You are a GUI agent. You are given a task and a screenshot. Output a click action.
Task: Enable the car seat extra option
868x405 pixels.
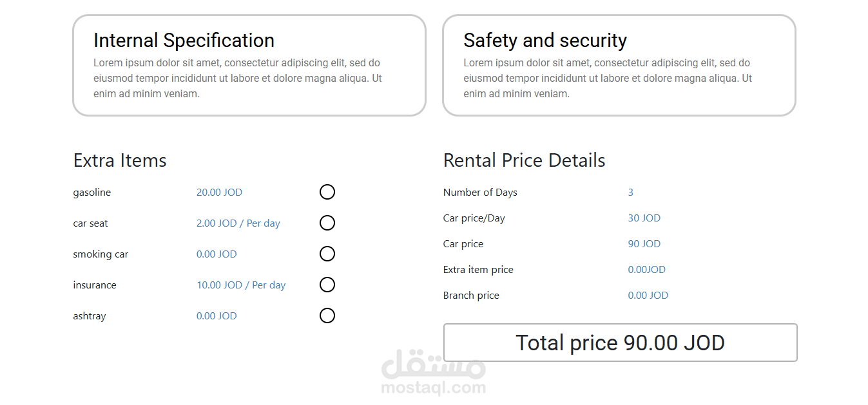[327, 223]
